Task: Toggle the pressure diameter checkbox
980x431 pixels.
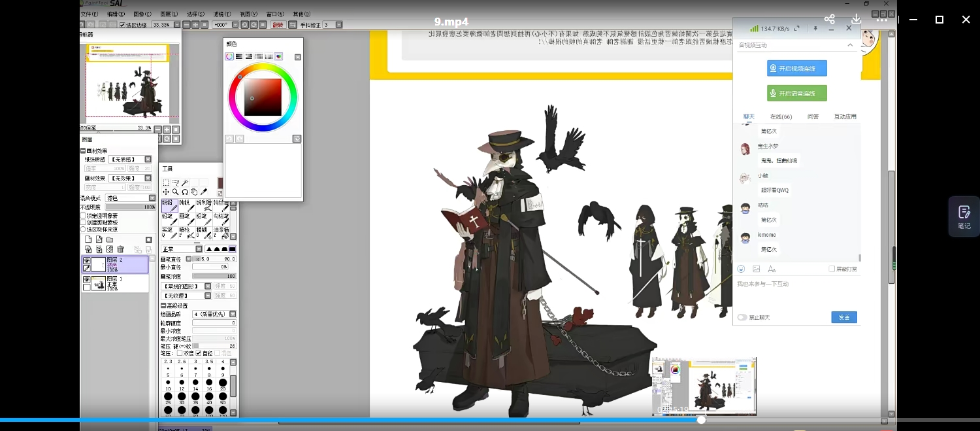Action: [x=199, y=353]
